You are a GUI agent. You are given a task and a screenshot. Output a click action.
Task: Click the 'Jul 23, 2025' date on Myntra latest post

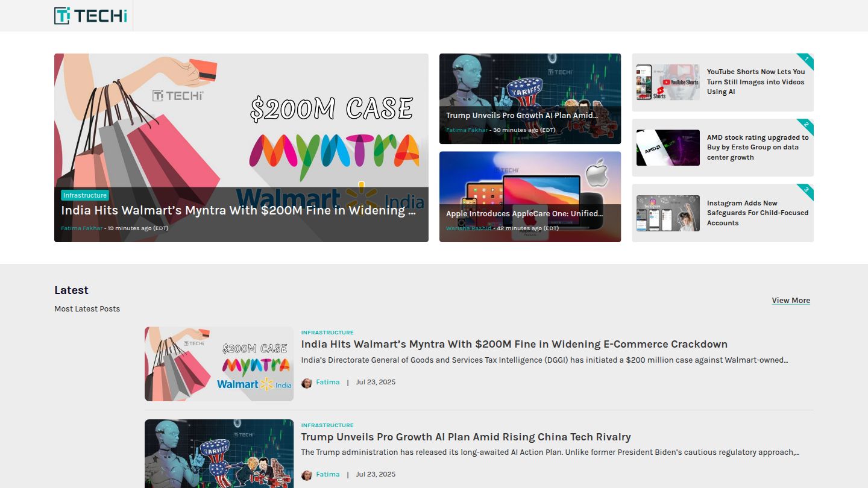(x=376, y=382)
